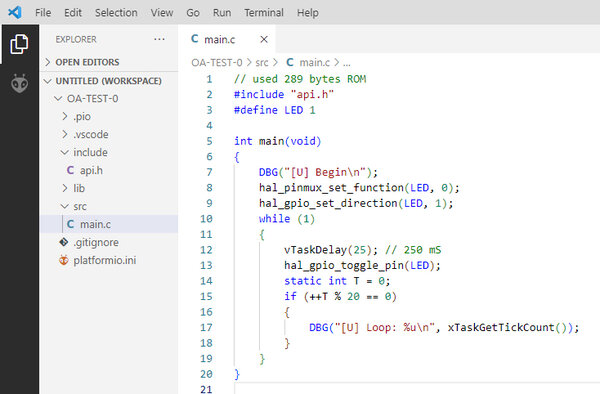Image resolution: width=600 pixels, height=394 pixels.
Task: Open the PlatformIO alien icon panel
Action: pos(19,83)
